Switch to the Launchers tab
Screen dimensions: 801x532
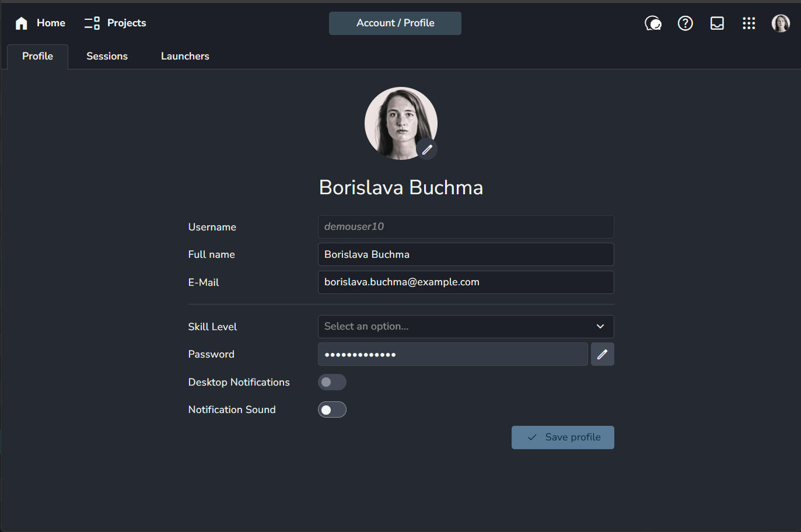tap(185, 57)
